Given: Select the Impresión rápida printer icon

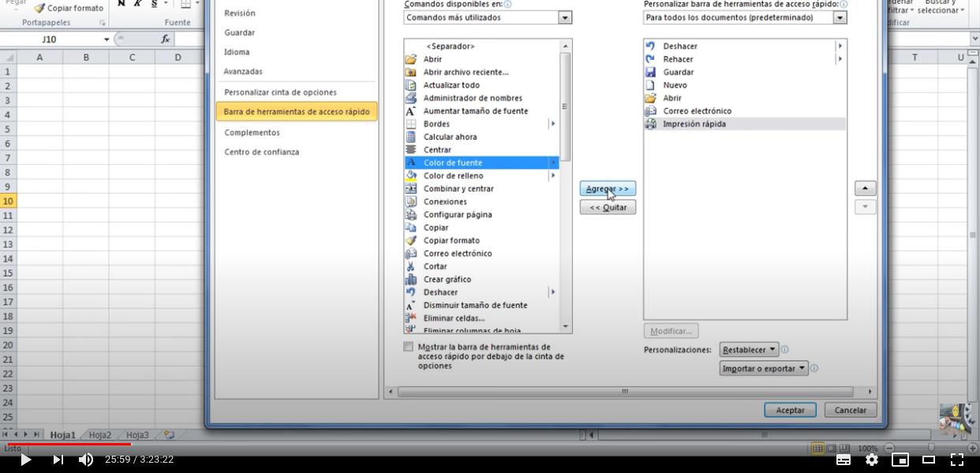Looking at the screenshot, I should 650,124.
